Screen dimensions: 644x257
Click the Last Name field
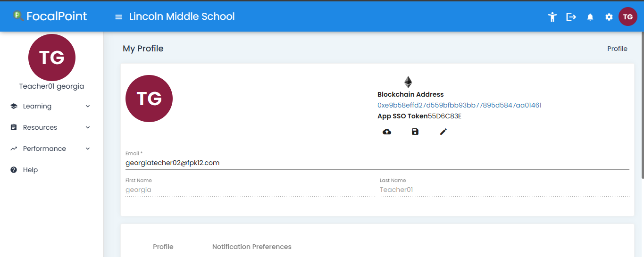click(x=504, y=190)
